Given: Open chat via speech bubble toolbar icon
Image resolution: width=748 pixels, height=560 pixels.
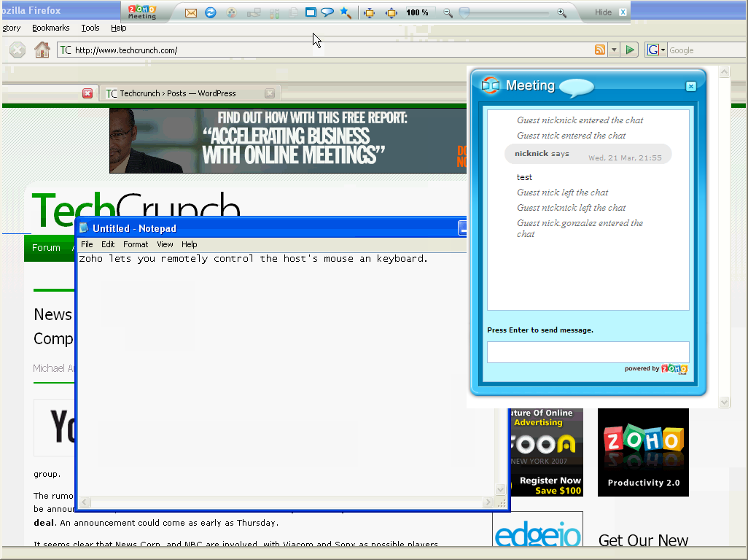Looking at the screenshot, I should pyautogui.click(x=327, y=12).
